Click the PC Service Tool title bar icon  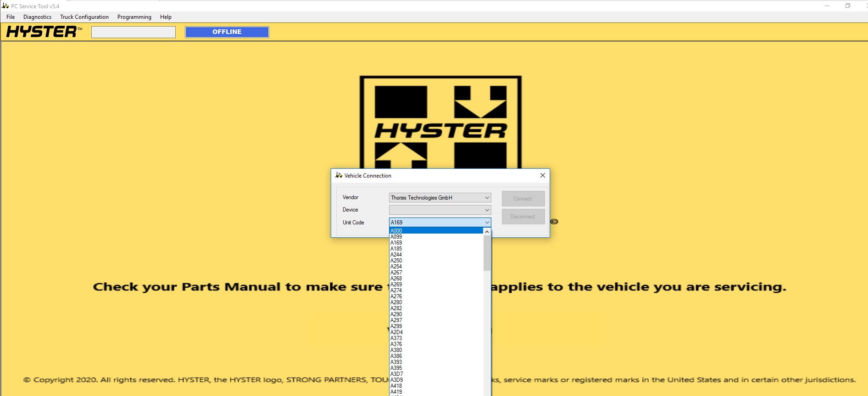tap(5, 6)
